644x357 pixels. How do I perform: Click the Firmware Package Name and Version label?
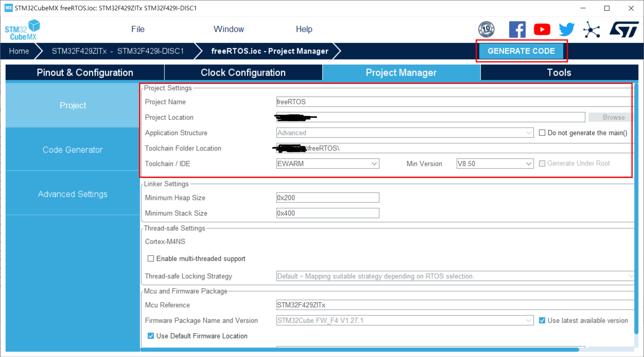coord(201,320)
